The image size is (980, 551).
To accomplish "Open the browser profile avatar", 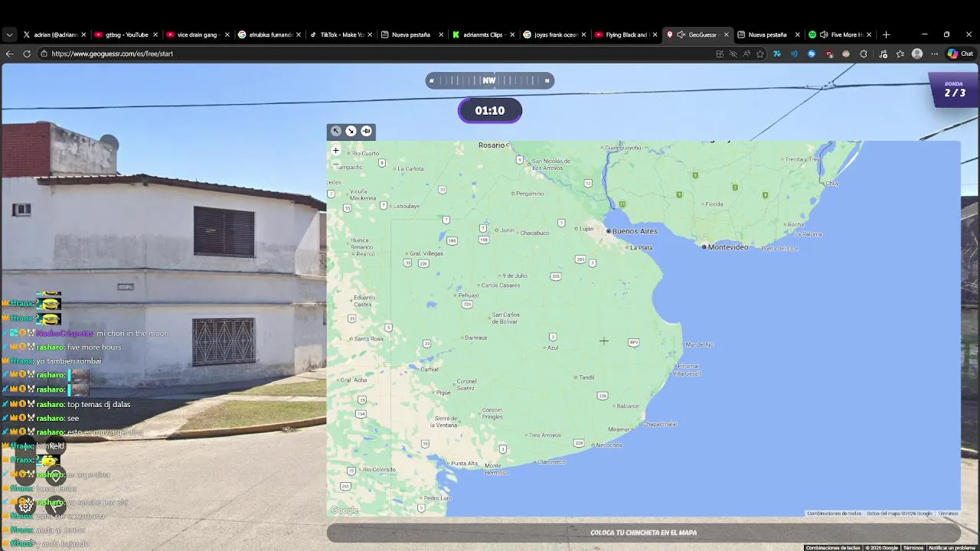I will pos(917,54).
